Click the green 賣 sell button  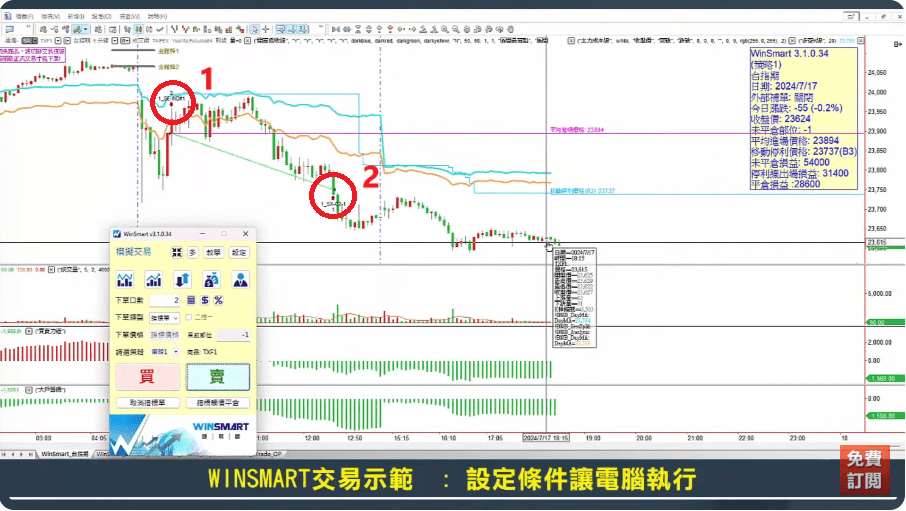218,377
